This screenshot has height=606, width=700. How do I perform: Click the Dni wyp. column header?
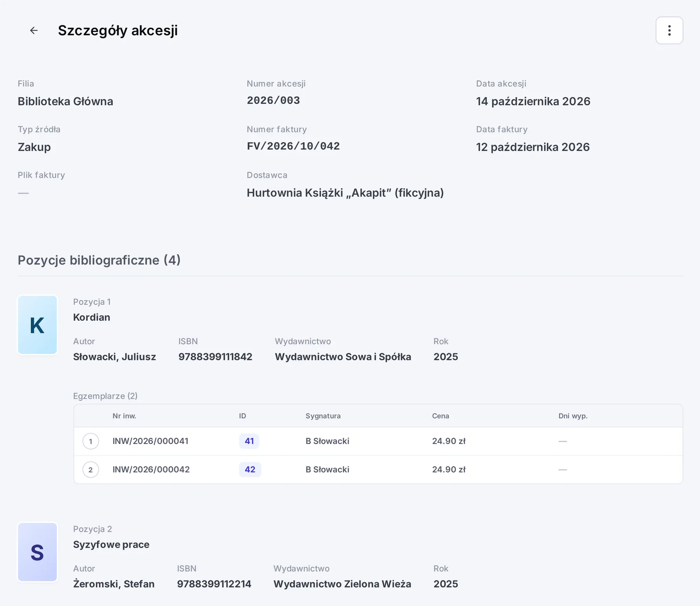click(x=573, y=416)
